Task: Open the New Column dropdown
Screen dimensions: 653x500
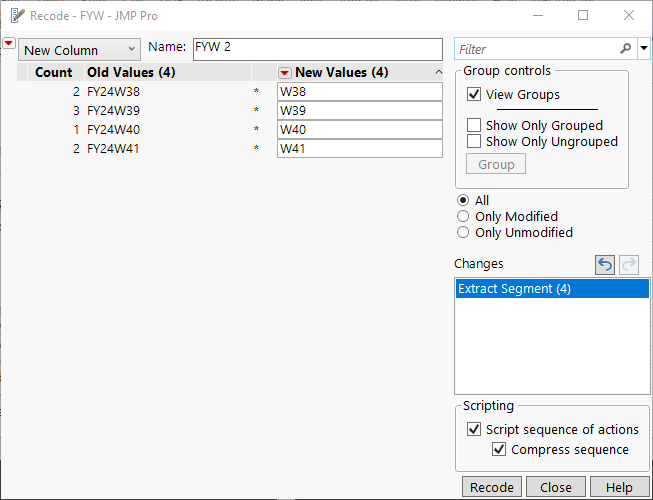Action: pos(80,50)
